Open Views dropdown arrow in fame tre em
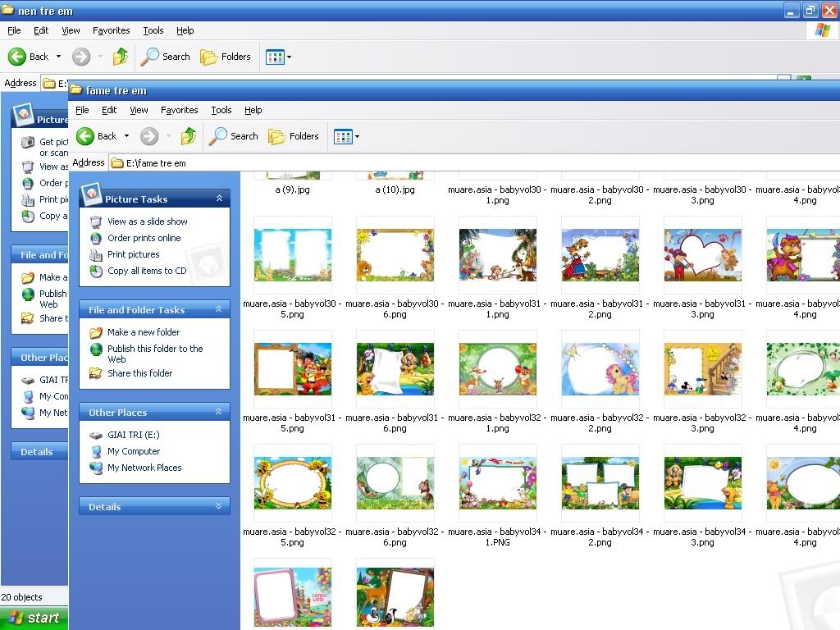840x630 pixels. (358, 137)
